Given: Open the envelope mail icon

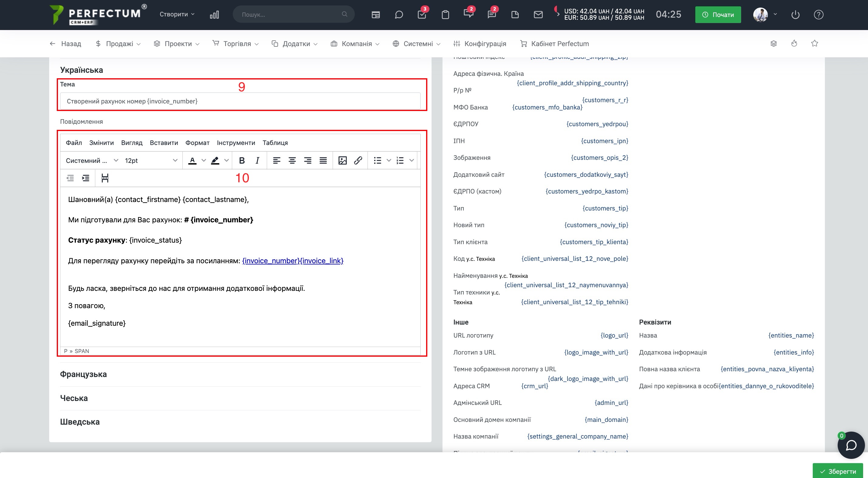Looking at the screenshot, I should [x=538, y=15].
